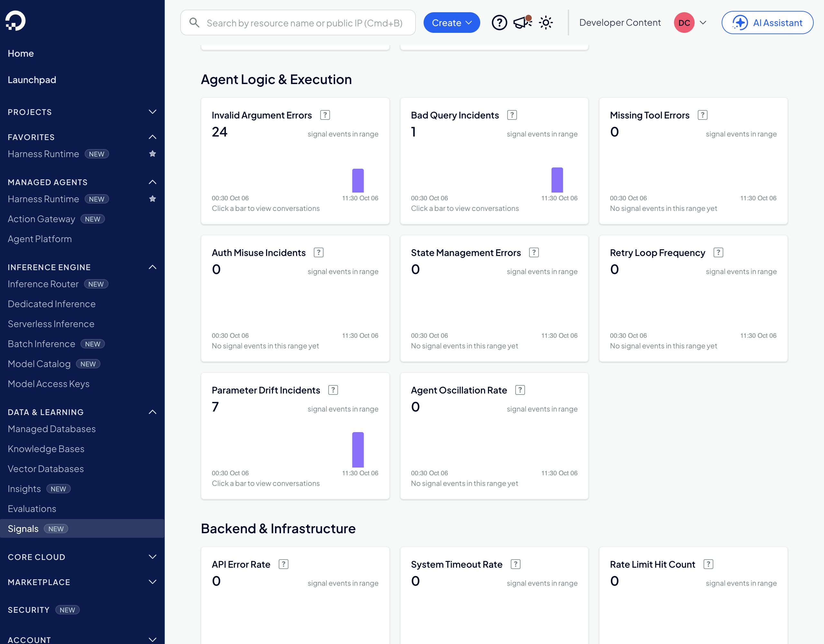This screenshot has width=824, height=644.
Task: Open the announcements megaphone icon
Action: pos(522,23)
